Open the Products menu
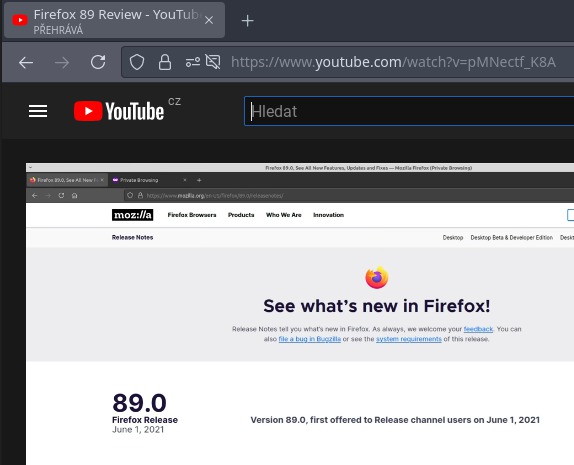 [241, 215]
